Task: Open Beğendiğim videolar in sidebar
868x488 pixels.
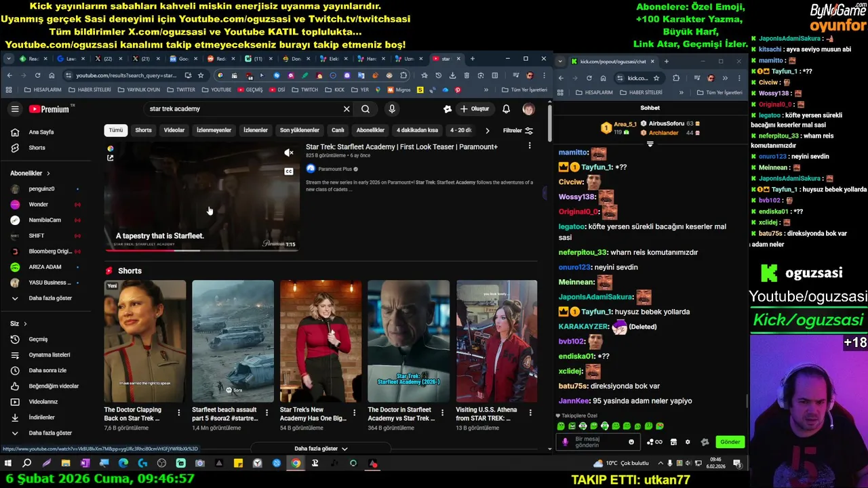Action: [x=54, y=386]
